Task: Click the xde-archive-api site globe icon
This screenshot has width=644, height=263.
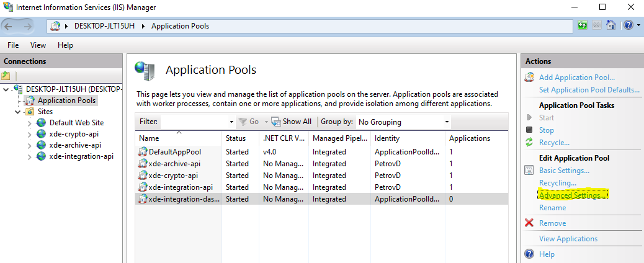Action: click(41, 145)
